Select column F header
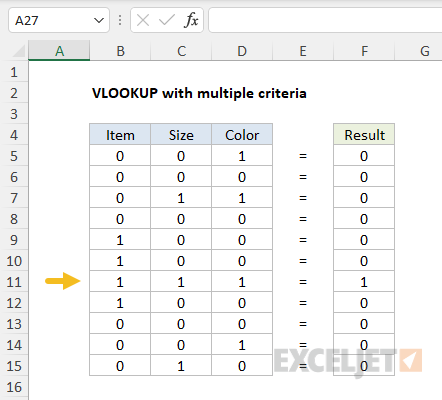442x400 pixels. point(364,51)
